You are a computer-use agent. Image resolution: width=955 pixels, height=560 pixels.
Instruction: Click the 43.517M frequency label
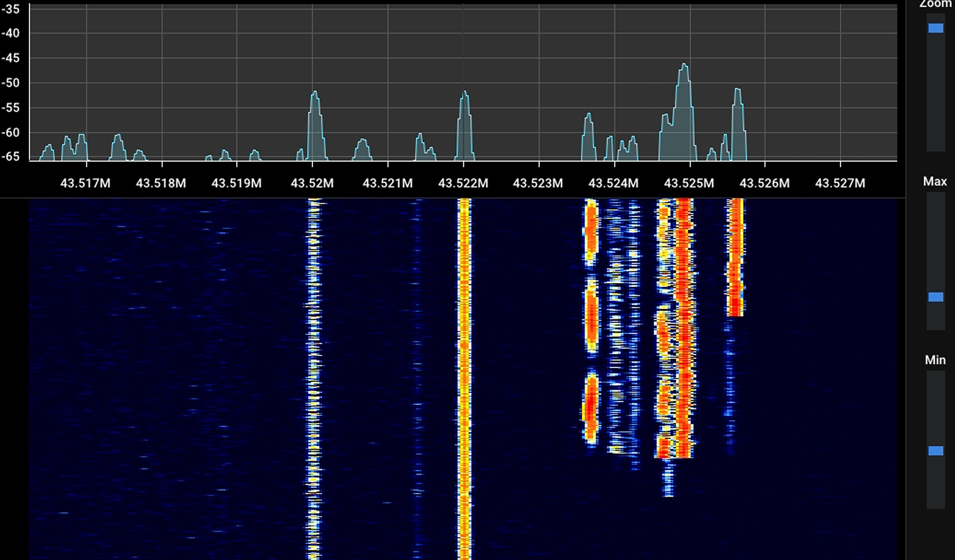coord(85,183)
